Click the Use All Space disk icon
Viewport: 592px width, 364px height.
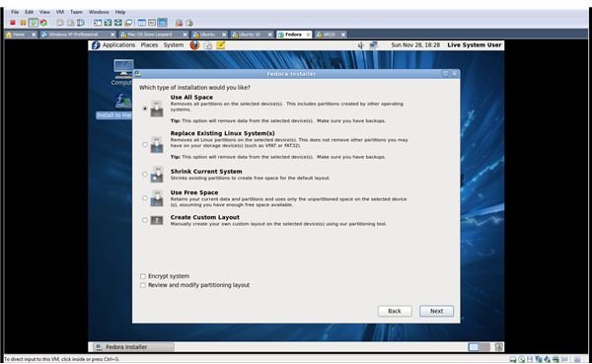click(157, 109)
